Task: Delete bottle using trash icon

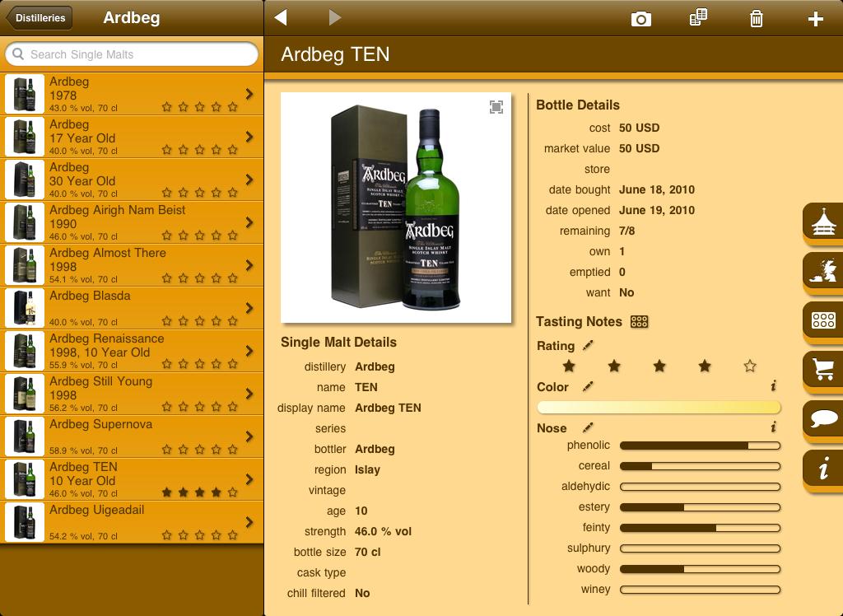Action: point(756,18)
